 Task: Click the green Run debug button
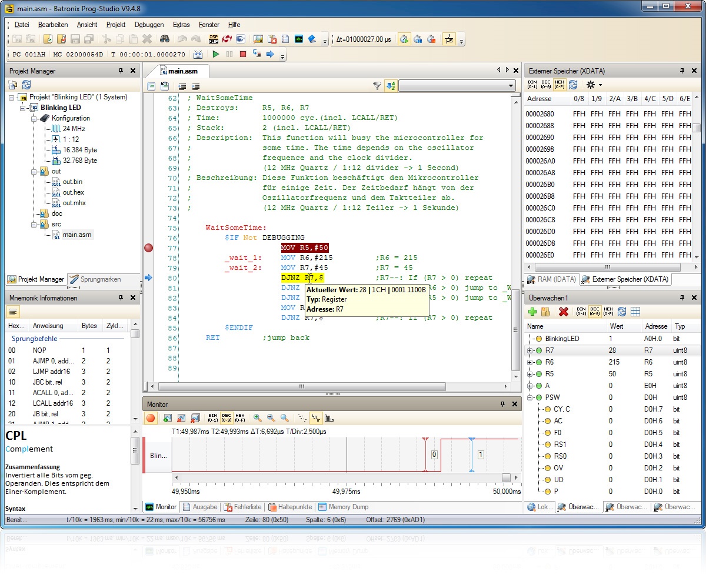pyautogui.click(x=216, y=54)
